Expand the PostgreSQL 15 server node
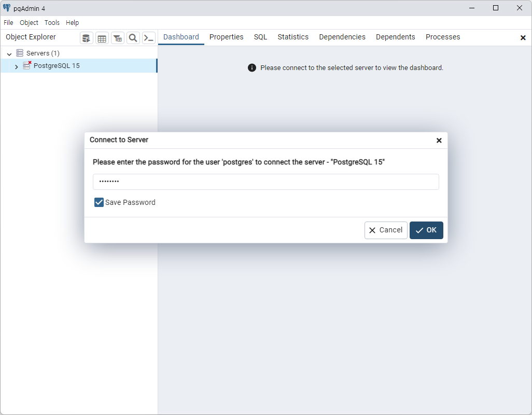This screenshot has width=532, height=415. click(16, 66)
